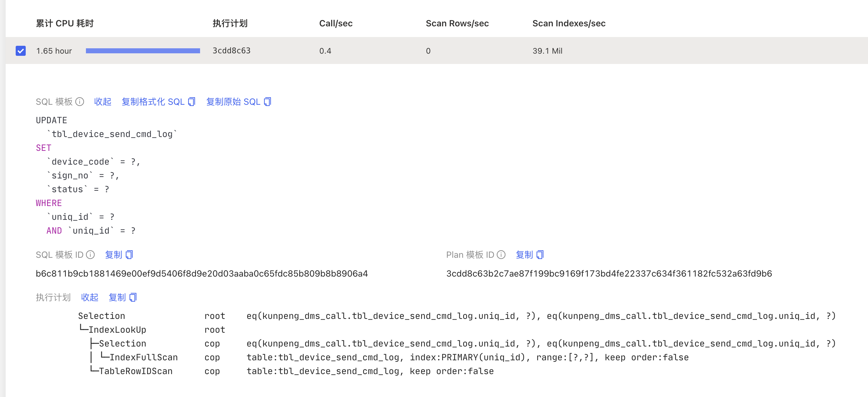Viewport: 868px width, 397px height.
Task: Click the info icon beside Plan 模板 ID
Action: point(501,255)
